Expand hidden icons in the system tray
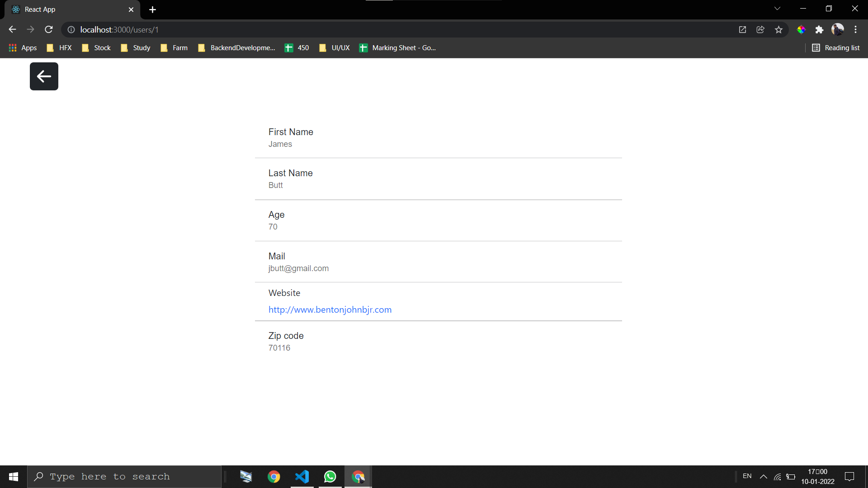Viewport: 868px width, 488px height. point(764,476)
